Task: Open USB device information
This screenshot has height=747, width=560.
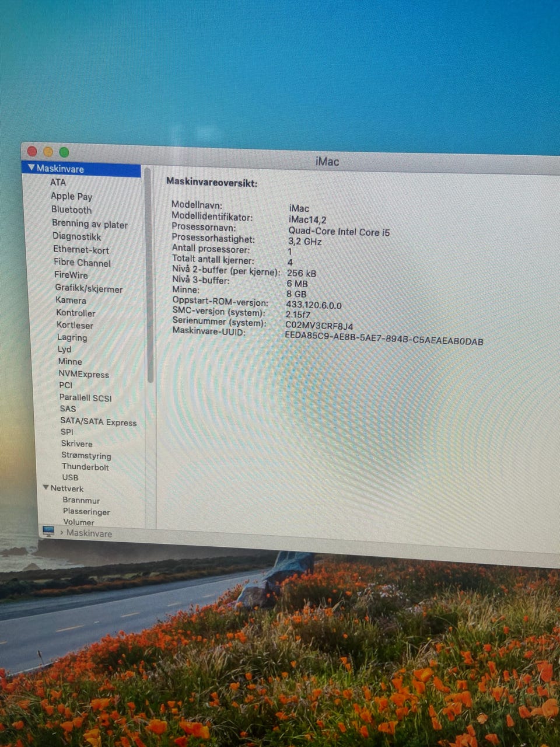Action: 70,477
